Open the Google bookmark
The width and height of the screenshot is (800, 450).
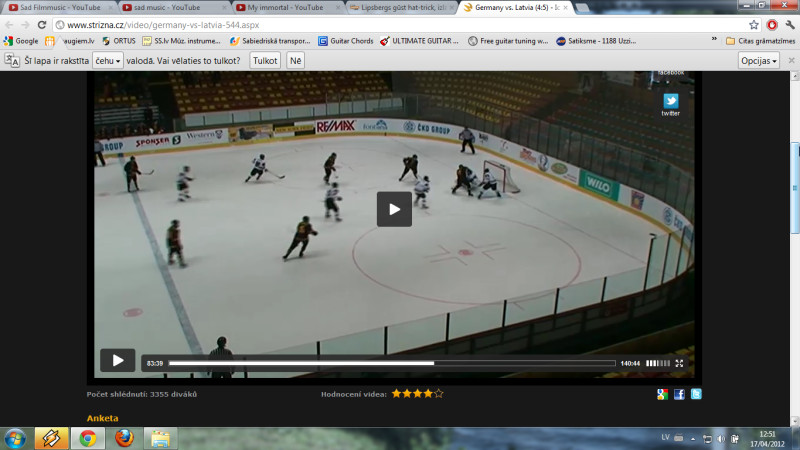click(21, 41)
